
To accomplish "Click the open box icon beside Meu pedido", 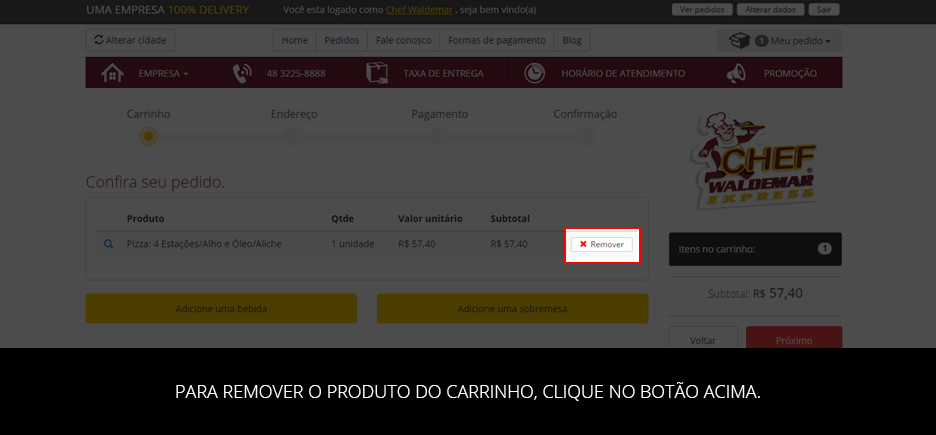I will (740, 41).
